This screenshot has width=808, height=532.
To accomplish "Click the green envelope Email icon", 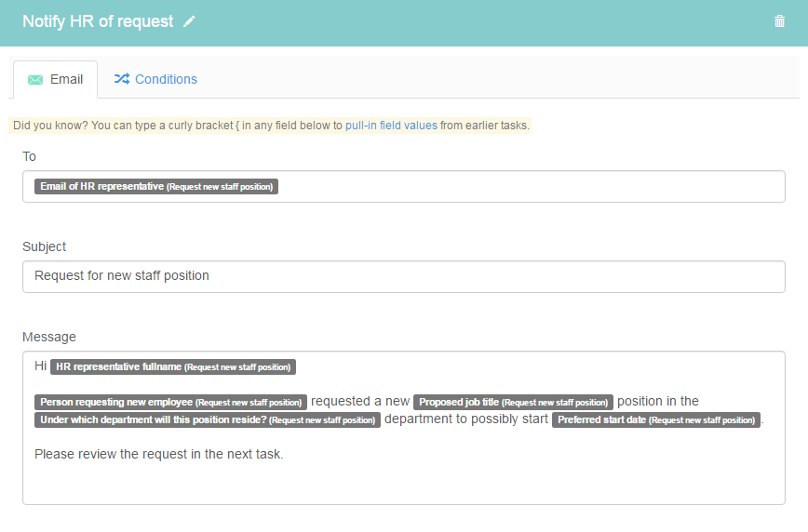I will pos(35,79).
